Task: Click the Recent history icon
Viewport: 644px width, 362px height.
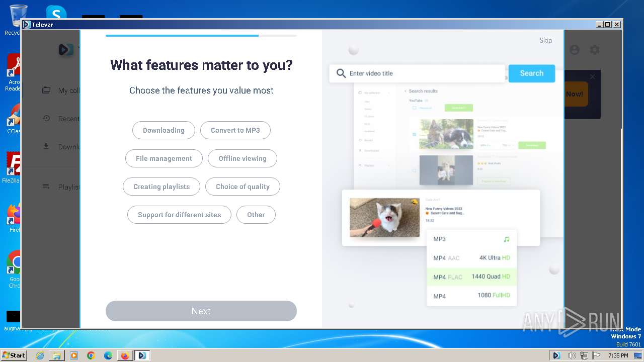Action: [x=46, y=118]
